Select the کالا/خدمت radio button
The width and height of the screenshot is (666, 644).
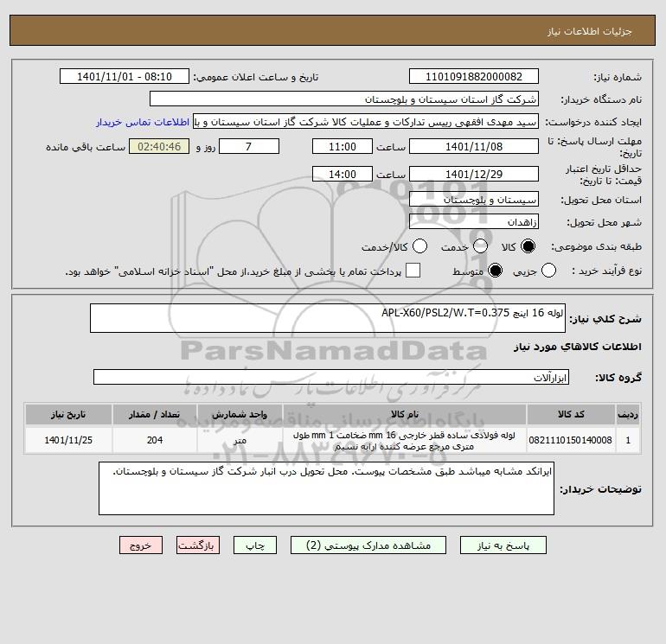[x=419, y=246]
